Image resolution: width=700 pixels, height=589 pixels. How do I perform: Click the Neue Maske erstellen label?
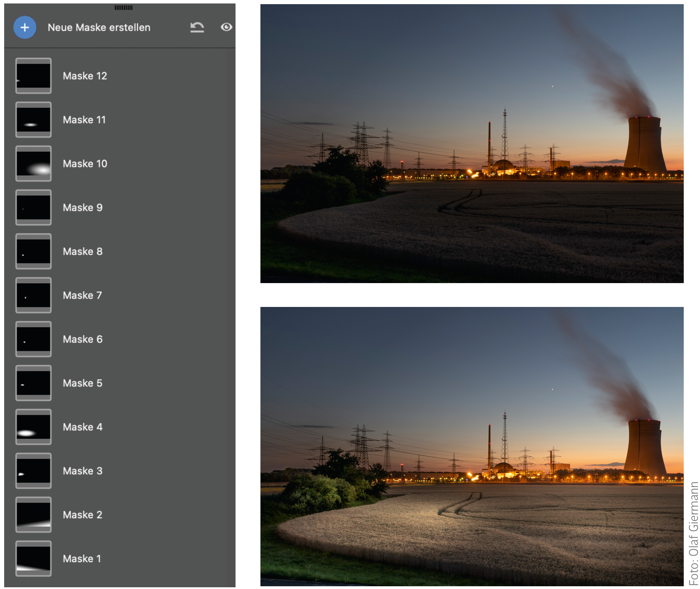pos(99,27)
